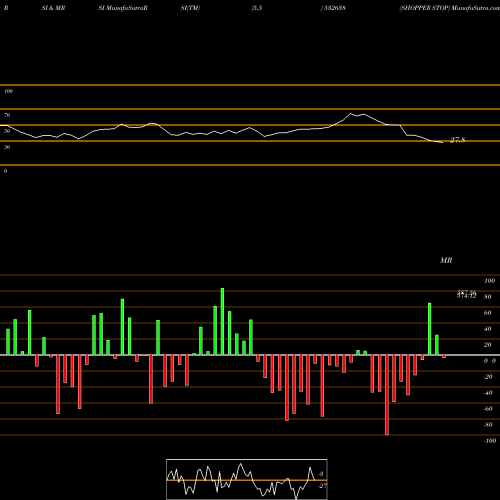Screen dimensions: 500x500
Task: Click the MR panel title label
Action: point(446,260)
